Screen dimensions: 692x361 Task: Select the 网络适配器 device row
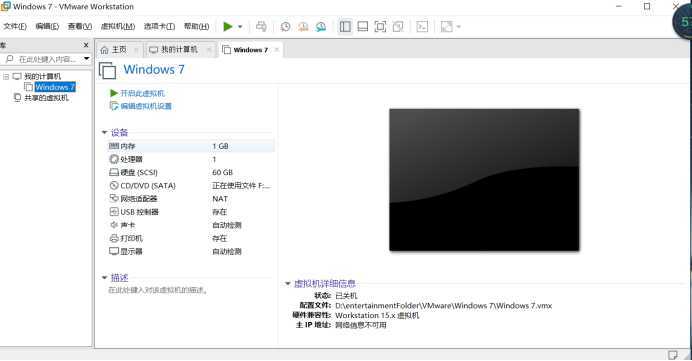[191, 199]
